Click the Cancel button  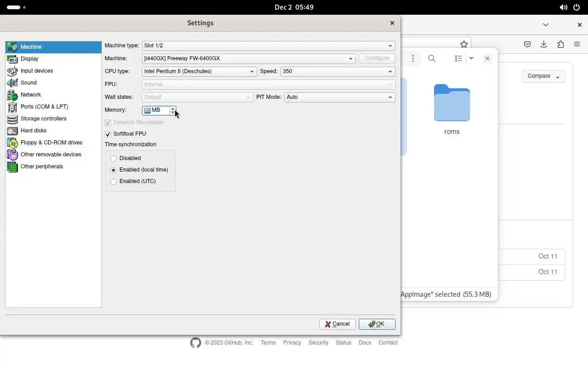point(338,324)
